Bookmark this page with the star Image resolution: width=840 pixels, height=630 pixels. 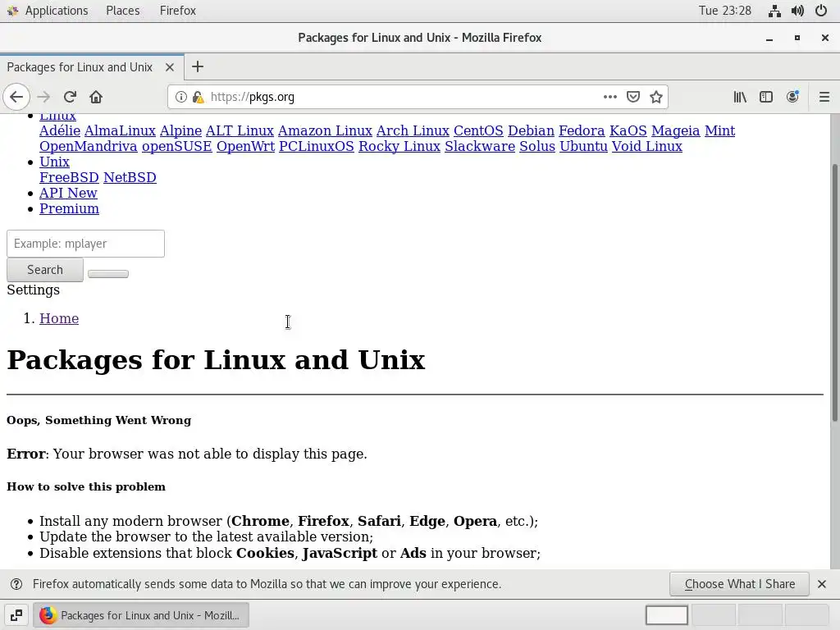pos(655,97)
